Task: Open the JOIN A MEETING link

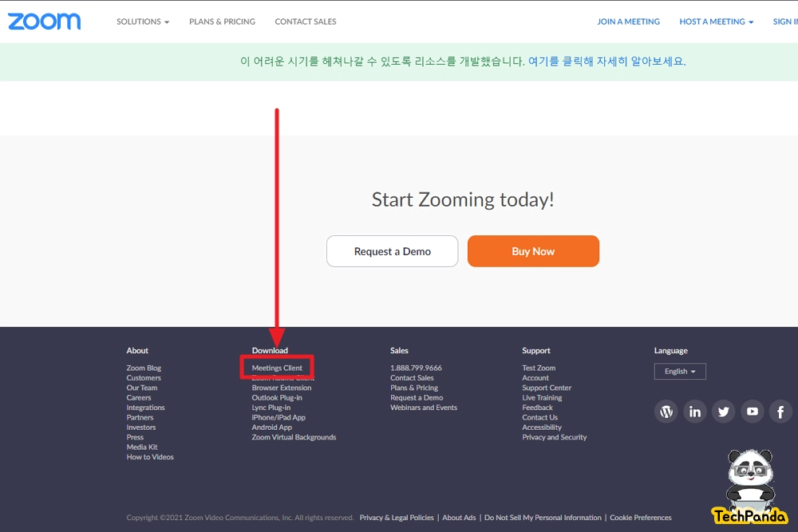Action: point(629,22)
